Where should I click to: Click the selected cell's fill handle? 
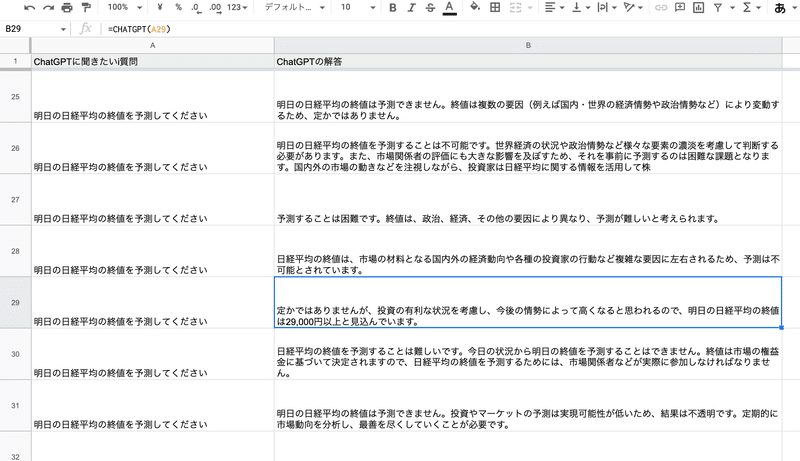pyautogui.click(x=782, y=328)
